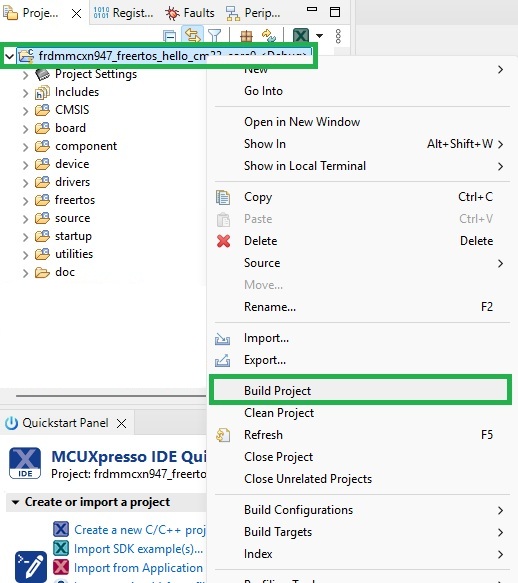Click the yellow arrows refresh toolbar icon
This screenshot has width=518, height=583.
(269, 36)
